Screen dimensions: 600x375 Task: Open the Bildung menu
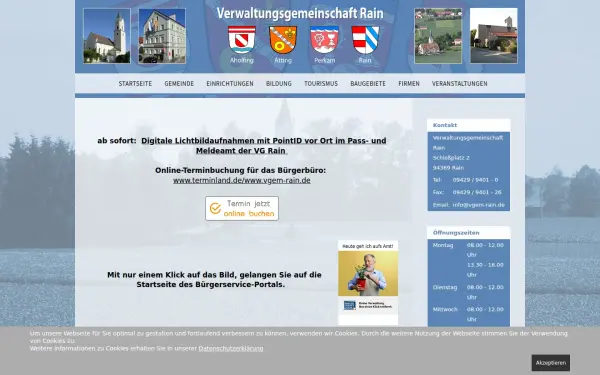[x=279, y=83]
